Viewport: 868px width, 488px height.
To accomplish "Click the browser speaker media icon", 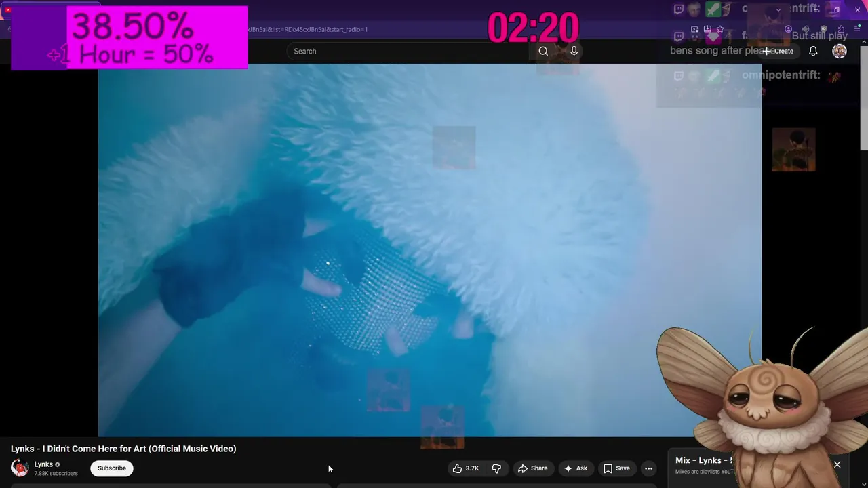I will (806, 29).
